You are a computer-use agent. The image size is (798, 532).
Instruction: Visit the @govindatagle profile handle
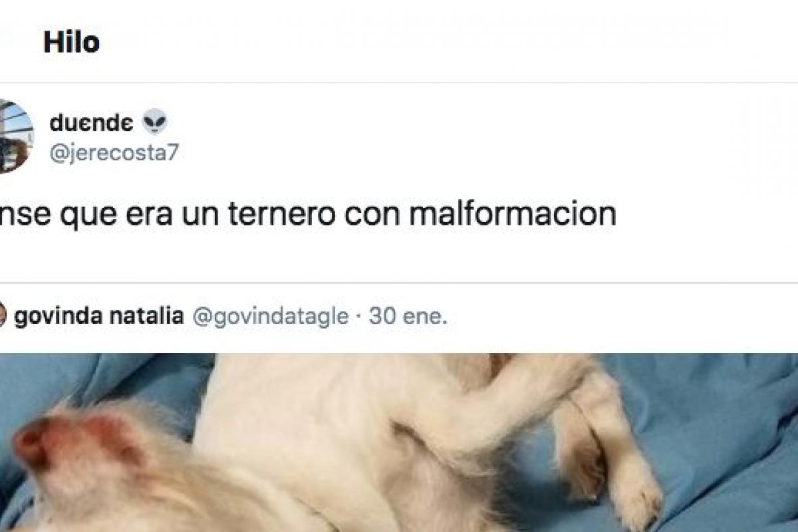tap(270, 317)
